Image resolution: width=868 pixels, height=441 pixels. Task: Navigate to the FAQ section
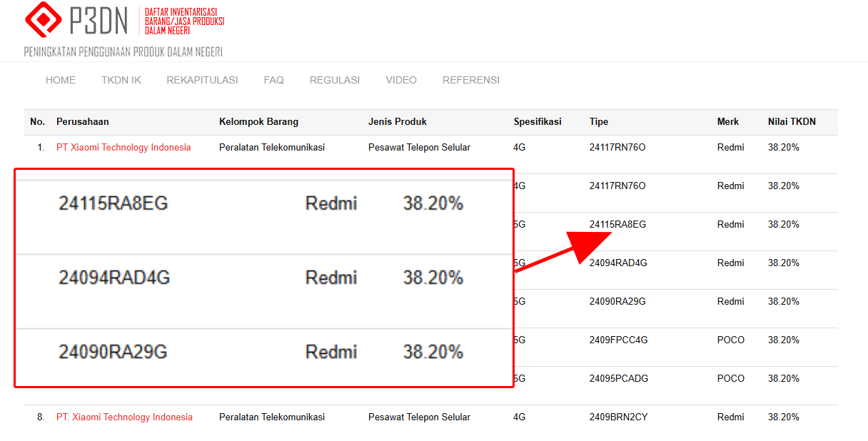[273, 80]
